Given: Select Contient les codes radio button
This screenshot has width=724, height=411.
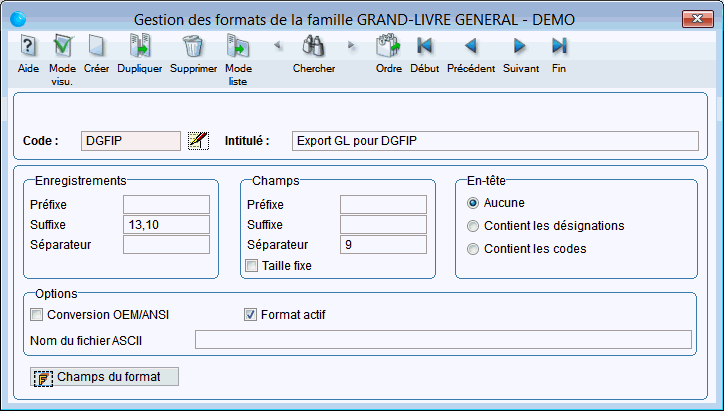Looking at the screenshot, I should pos(474,249).
